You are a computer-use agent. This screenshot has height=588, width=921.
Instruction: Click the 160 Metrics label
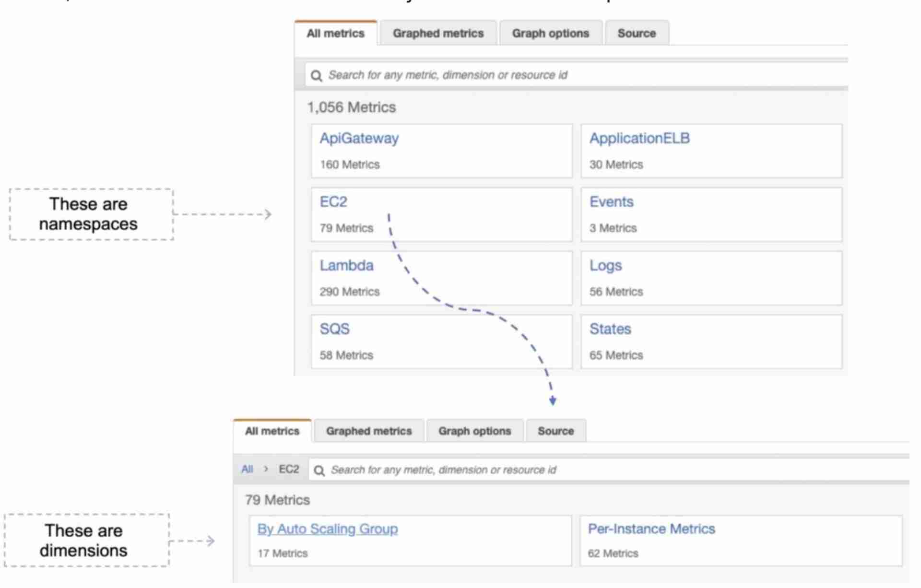coord(350,165)
